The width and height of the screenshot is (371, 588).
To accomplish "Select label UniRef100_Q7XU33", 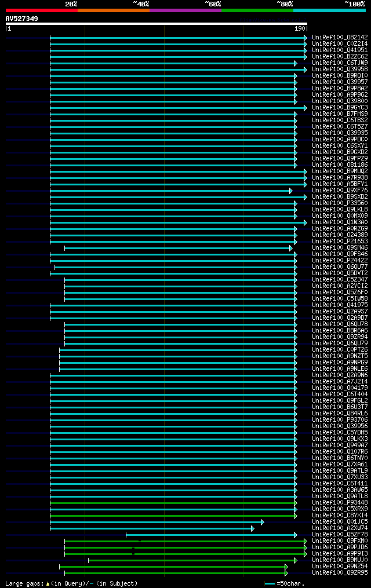I will tap(340, 477).
